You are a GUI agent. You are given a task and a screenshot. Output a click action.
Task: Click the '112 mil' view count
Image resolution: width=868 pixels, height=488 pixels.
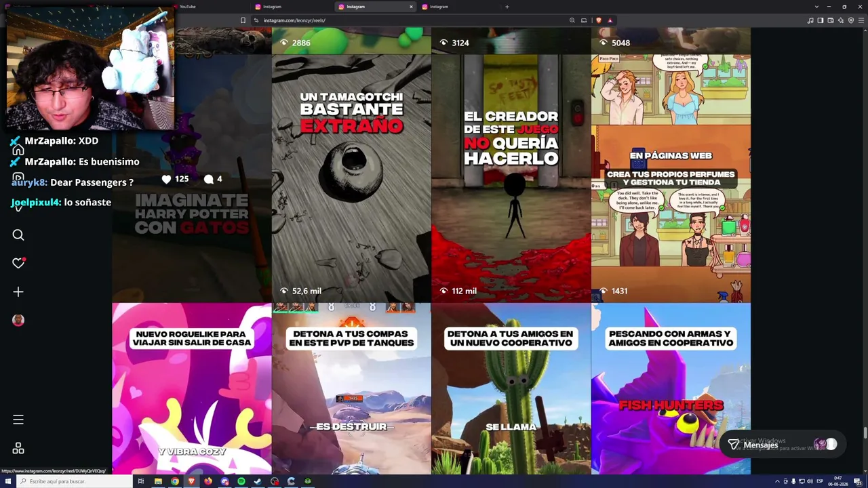(465, 291)
